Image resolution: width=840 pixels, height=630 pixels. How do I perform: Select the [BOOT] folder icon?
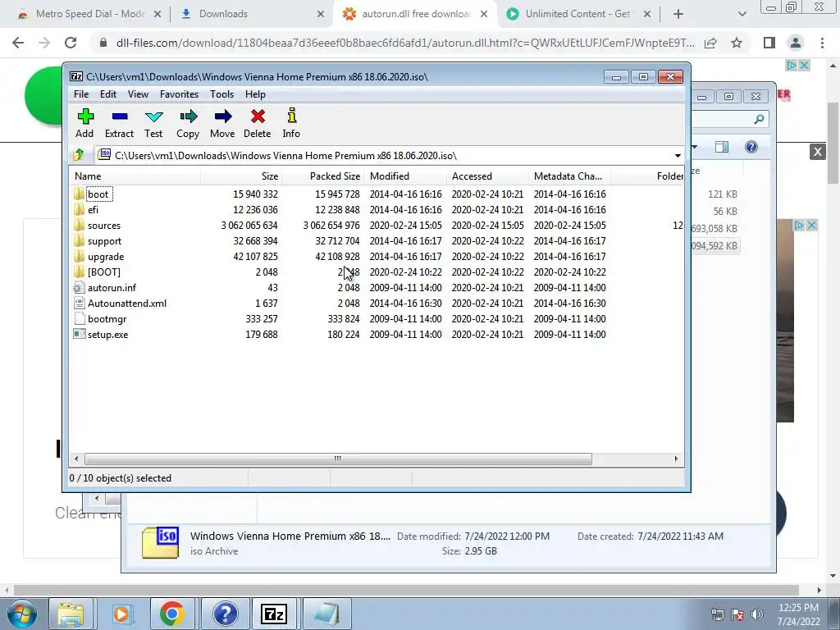coord(80,271)
